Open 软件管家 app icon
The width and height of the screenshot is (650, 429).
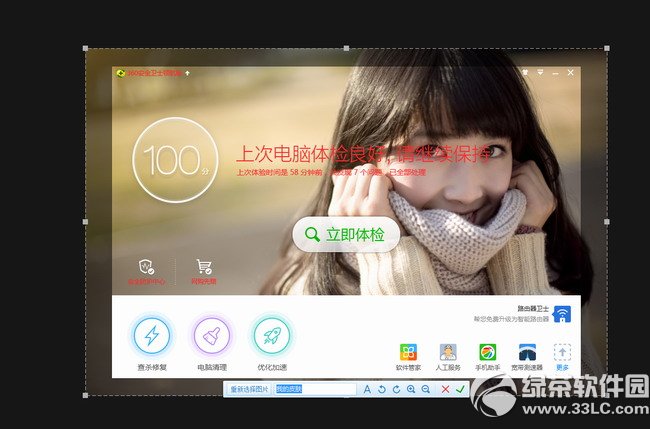coord(408,352)
